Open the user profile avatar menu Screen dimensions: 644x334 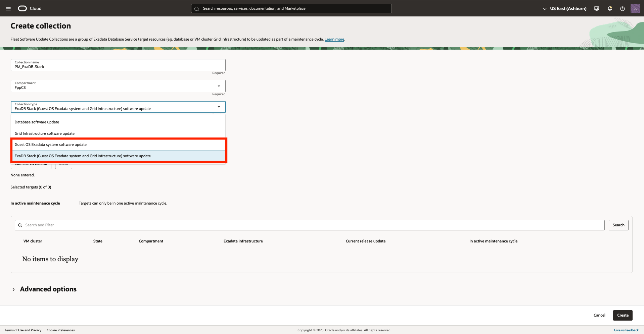point(635,8)
